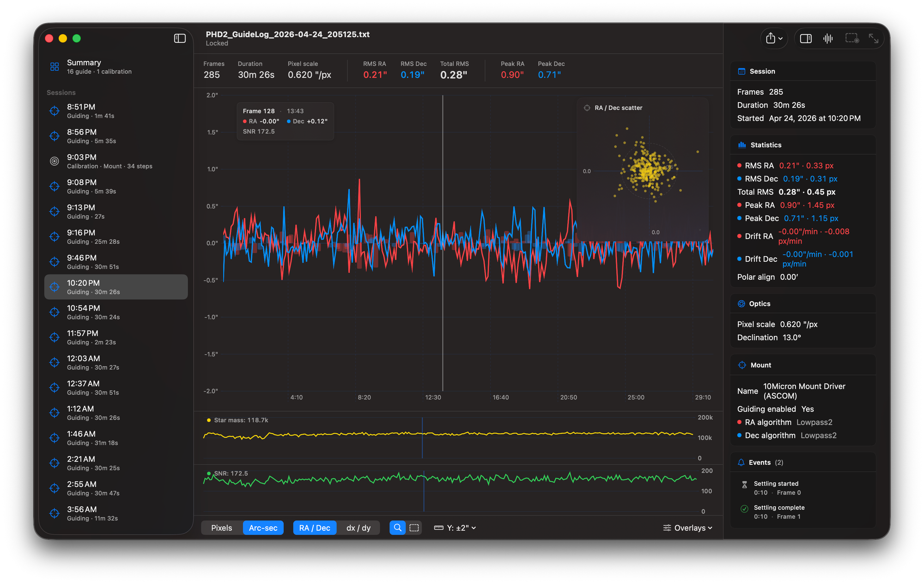
Task: Switch graph to dx / dy mode
Action: pos(358,528)
